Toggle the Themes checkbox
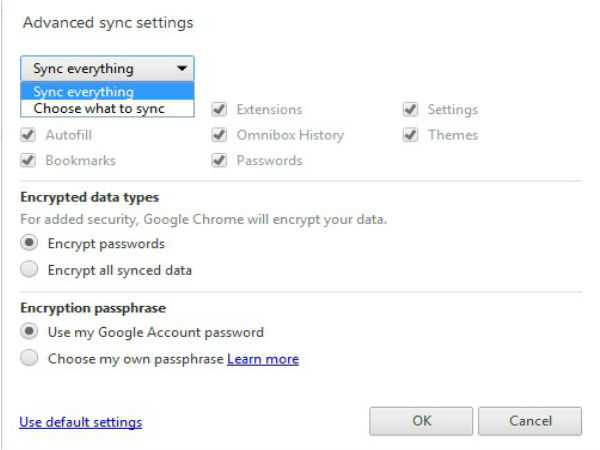600x450 pixels. coord(410,135)
